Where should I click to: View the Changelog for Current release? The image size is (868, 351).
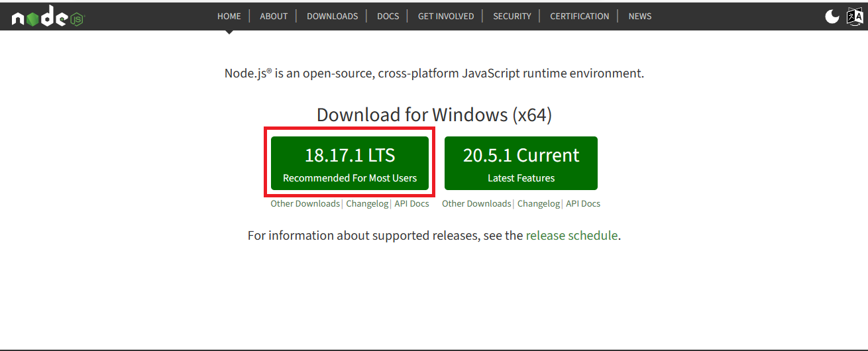539,204
